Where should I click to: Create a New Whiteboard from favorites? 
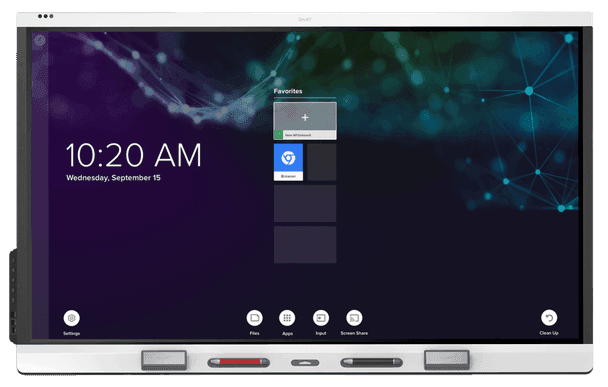tap(305, 121)
